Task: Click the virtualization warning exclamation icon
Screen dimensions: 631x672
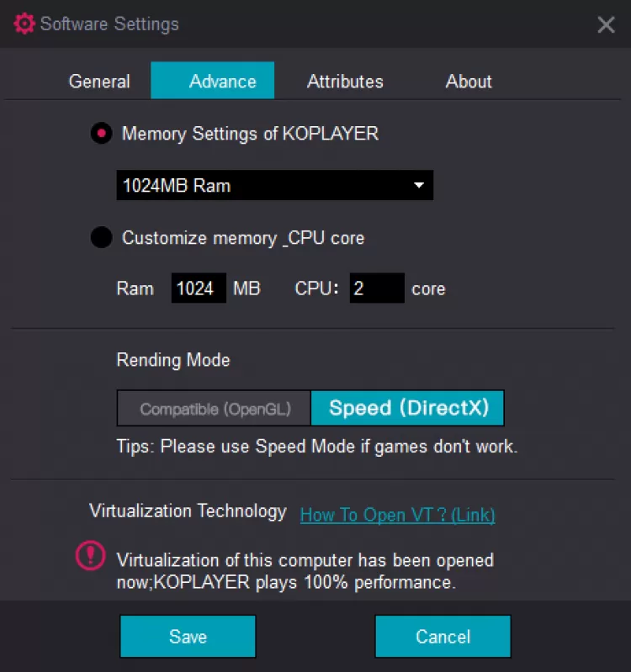Action: (x=91, y=556)
